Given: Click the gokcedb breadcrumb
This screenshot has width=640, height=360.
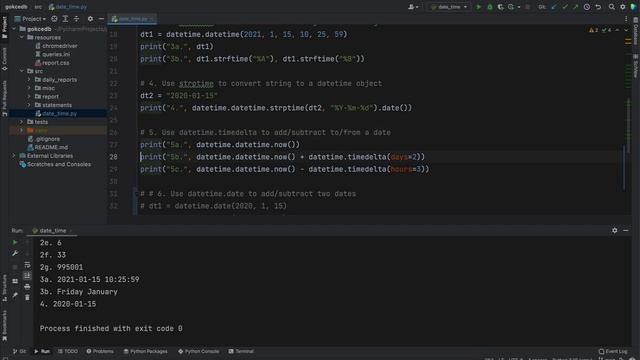Looking at the screenshot, I should [x=16, y=7].
